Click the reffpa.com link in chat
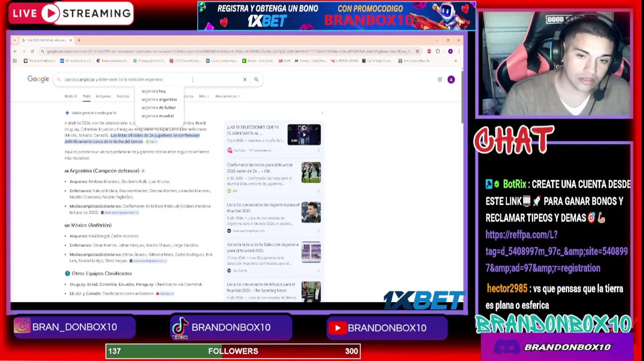Screen dimensions: 644x361 556,251
